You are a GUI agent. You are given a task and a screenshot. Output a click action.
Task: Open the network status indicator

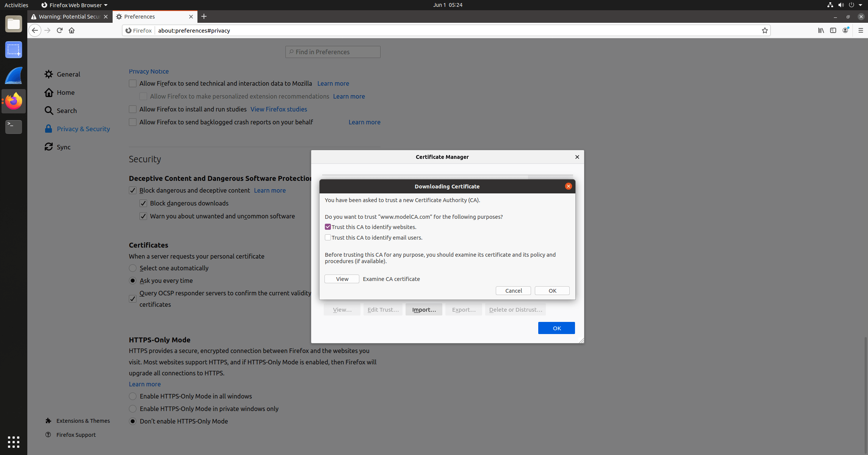[x=830, y=5]
